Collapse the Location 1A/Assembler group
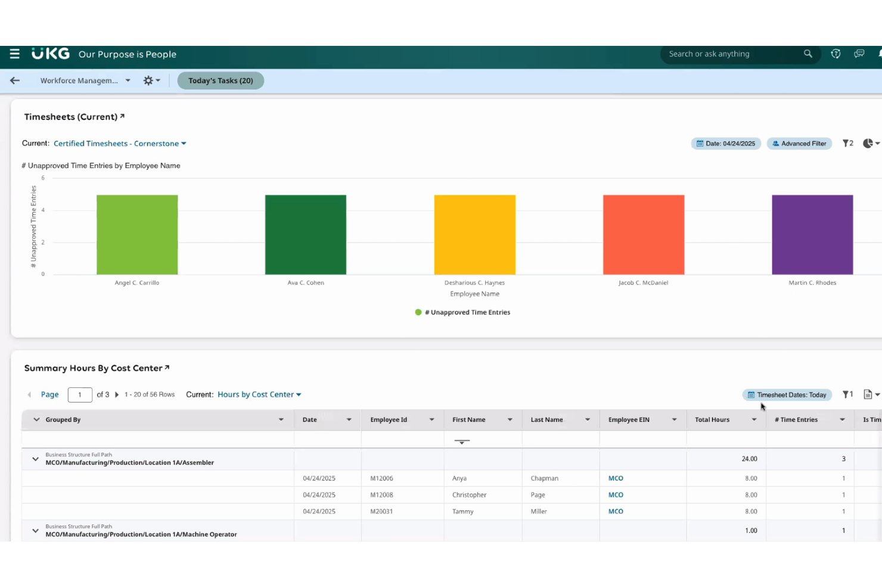 point(35,459)
